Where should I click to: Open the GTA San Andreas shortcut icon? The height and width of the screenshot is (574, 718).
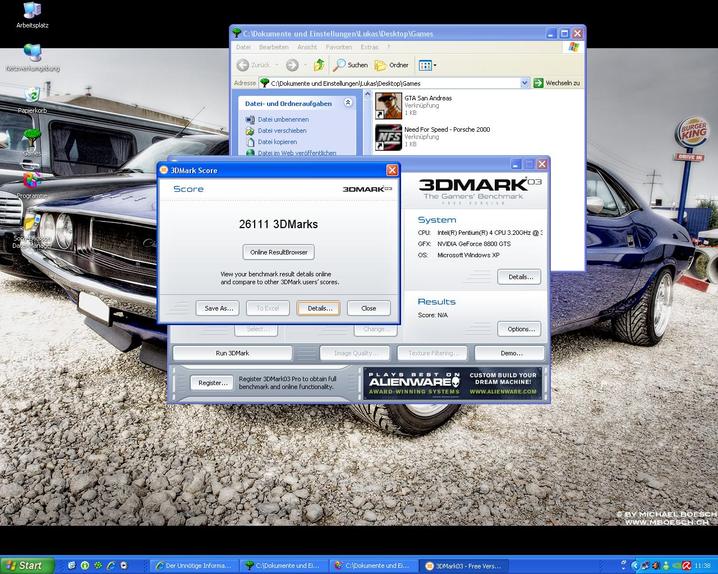click(x=388, y=105)
